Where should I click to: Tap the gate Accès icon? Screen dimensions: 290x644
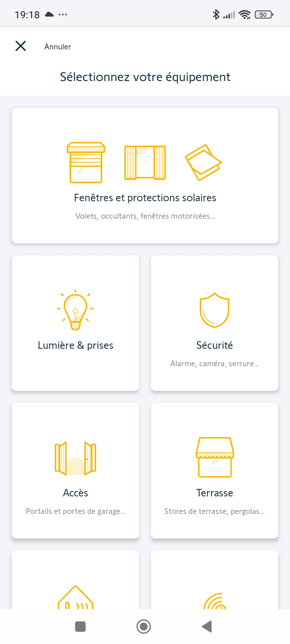click(75, 458)
